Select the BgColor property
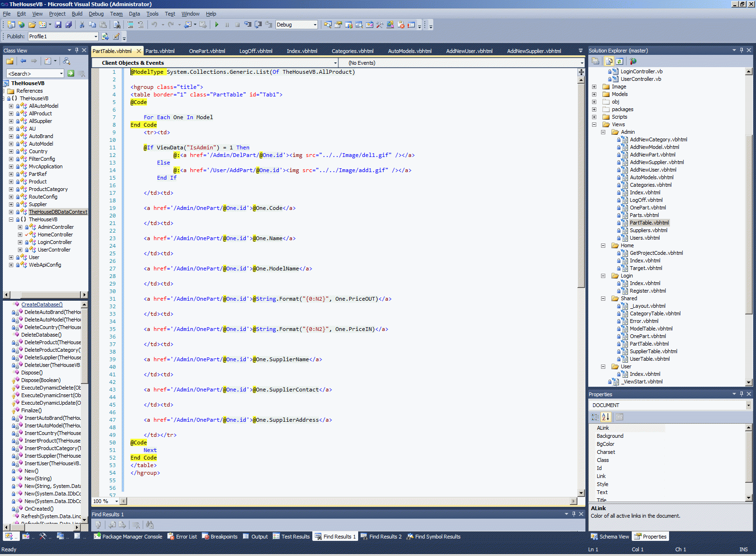Viewport: 756px width, 556px height. pos(605,444)
